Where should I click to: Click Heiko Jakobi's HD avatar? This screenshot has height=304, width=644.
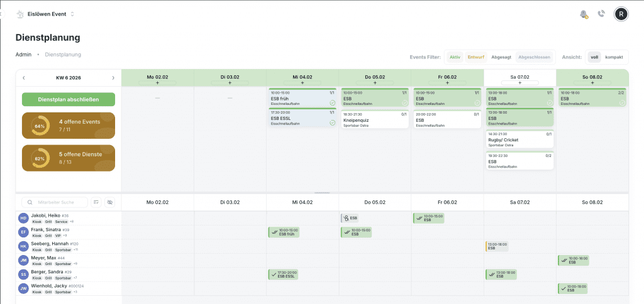click(x=23, y=218)
